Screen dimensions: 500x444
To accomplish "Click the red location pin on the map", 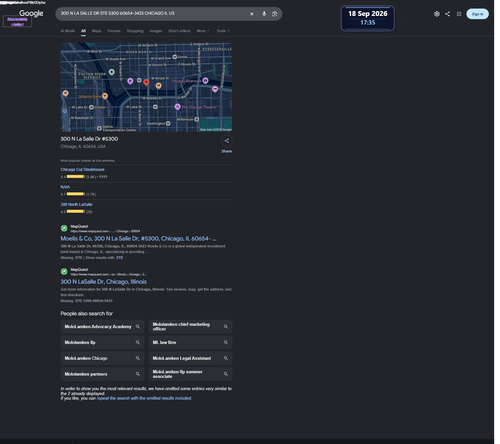I will click(146, 82).
